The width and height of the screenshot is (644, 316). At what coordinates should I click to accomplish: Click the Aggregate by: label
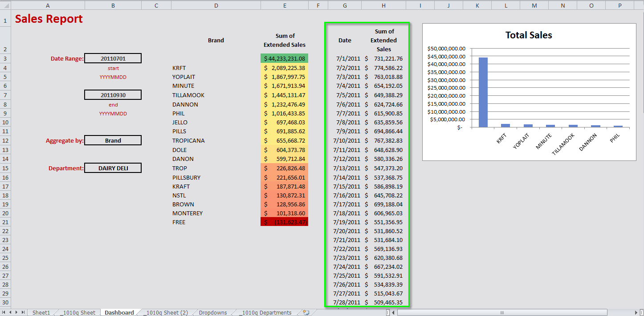[65, 141]
